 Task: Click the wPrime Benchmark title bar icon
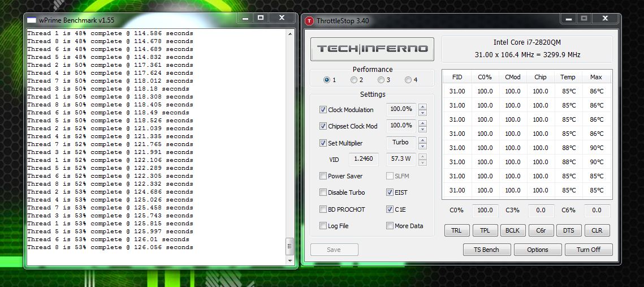click(31, 20)
